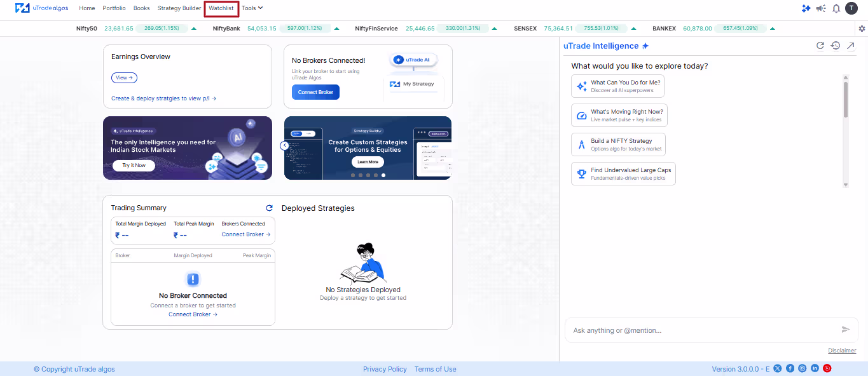This screenshot has width=868, height=376.
Task: Open the Facebook footer icon
Action: pos(790,368)
